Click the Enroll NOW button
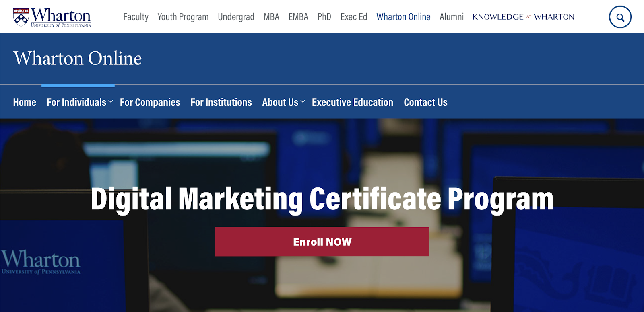Screen dimensions: 644x312 click(x=322, y=242)
